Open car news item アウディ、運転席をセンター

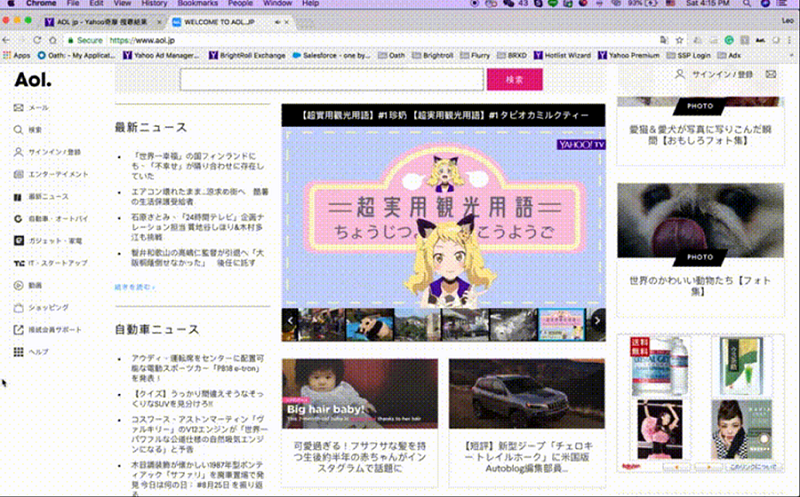coord(197,368)
